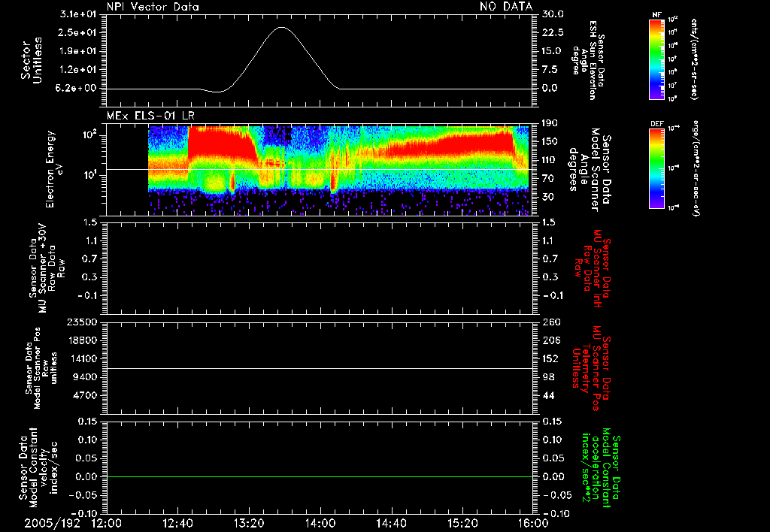Select the '2005/192' date label
The height and width of the screenshot is (532, 770).
click(53, 523)
